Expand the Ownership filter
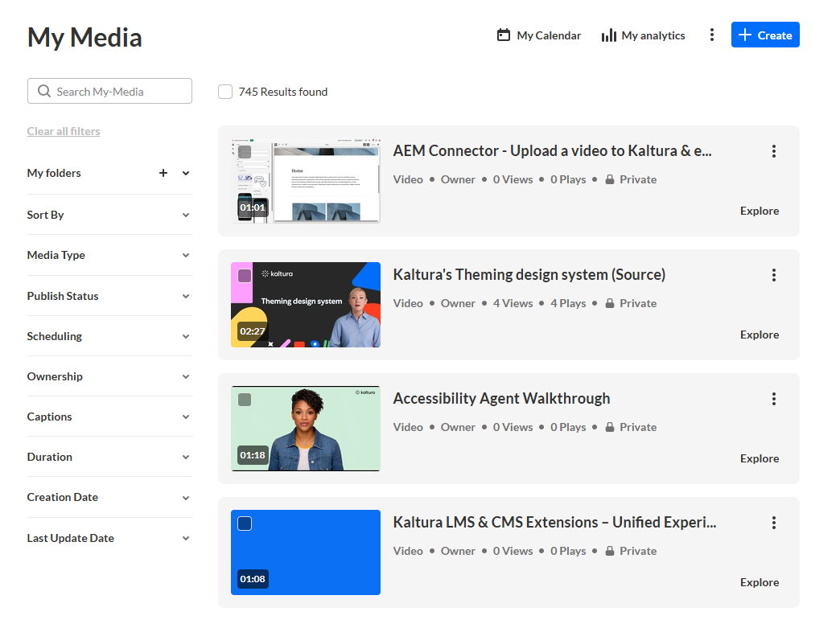 pos(109,376)
